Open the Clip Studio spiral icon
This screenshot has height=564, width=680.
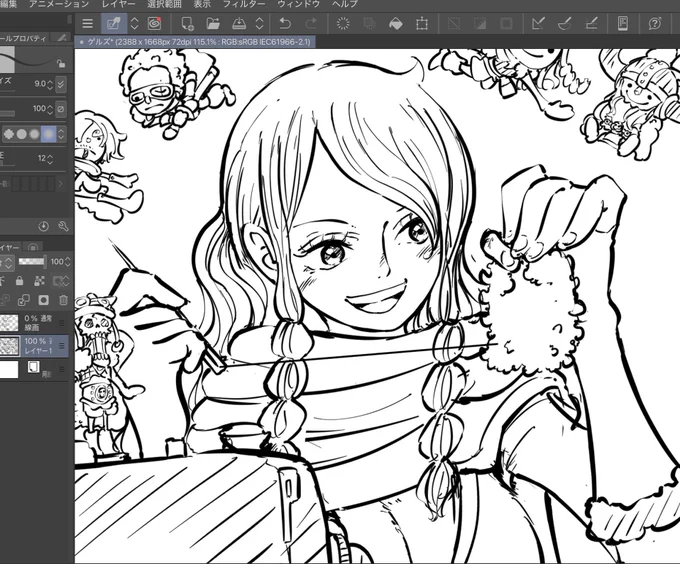tap(154, 23)
